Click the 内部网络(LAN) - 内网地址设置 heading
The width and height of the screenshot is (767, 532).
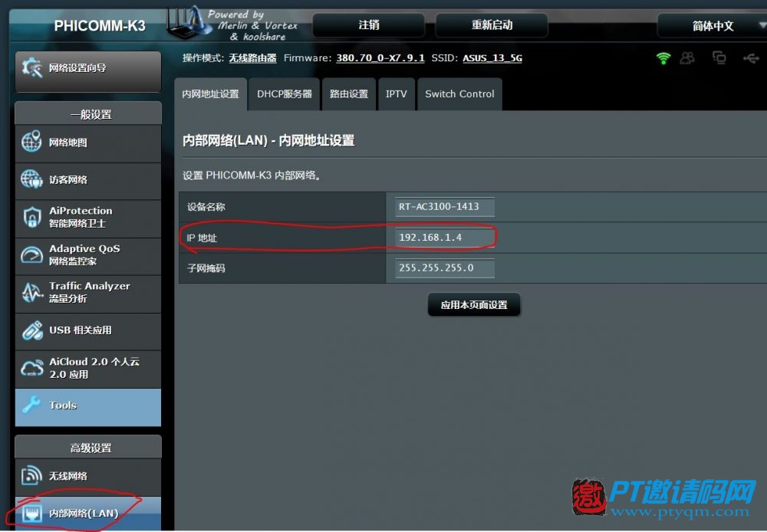click(268, 141)
